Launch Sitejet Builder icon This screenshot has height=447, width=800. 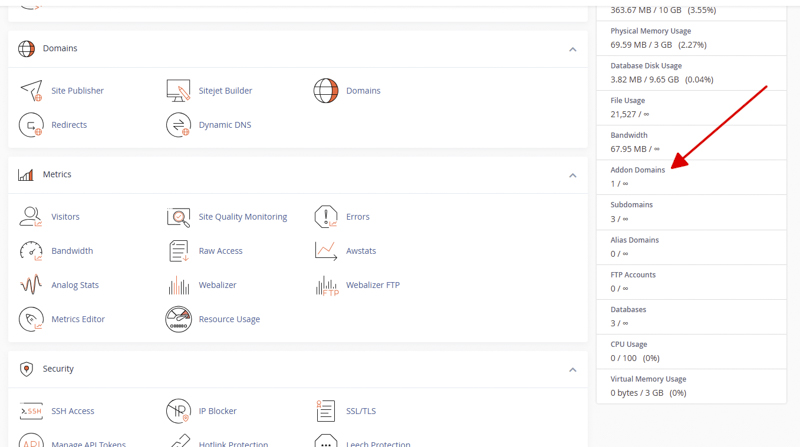tap(179, 90)
